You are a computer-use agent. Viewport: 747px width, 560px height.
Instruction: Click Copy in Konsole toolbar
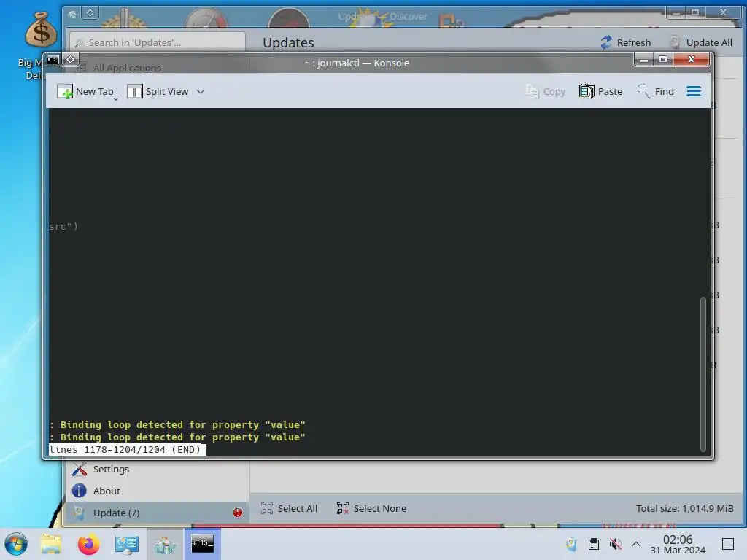545,91
